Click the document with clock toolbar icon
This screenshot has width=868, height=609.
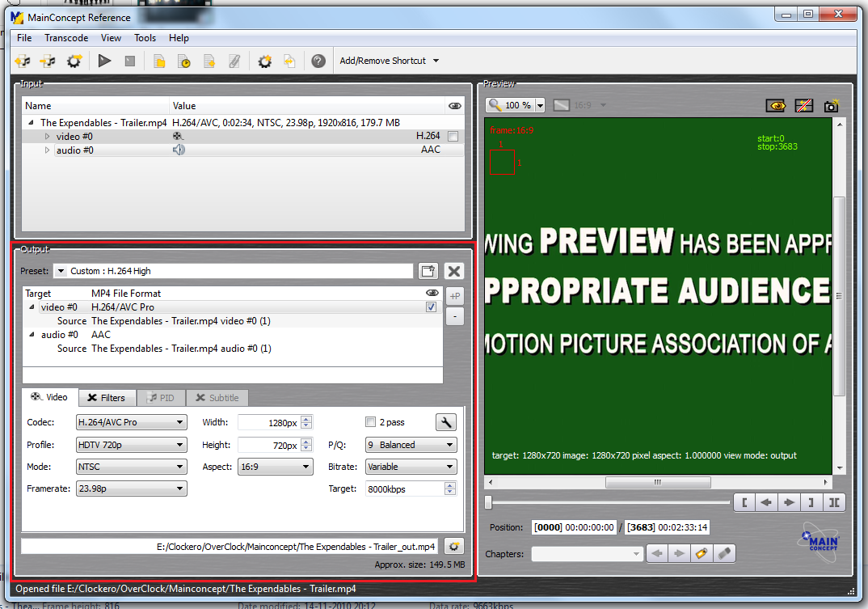click(x=183, y=61)
